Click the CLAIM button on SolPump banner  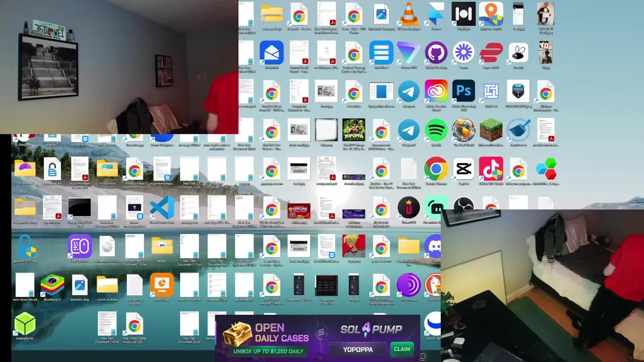(x=402, y=349)
